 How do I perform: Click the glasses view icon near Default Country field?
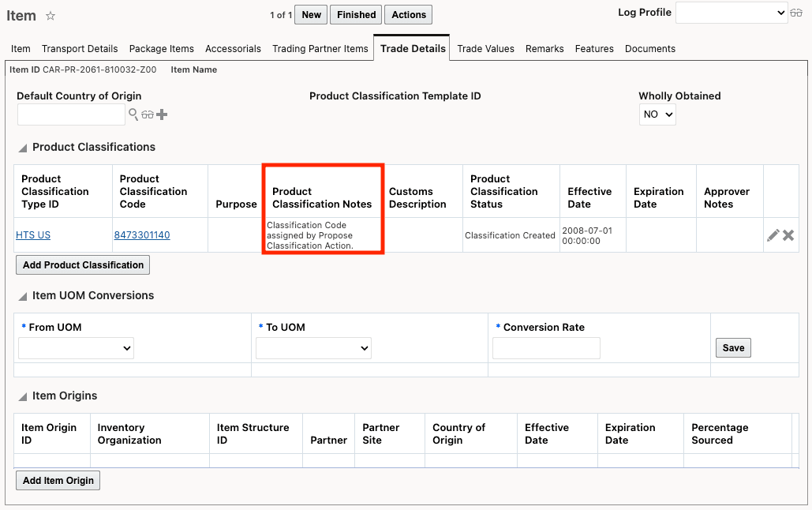coord(148,114)
